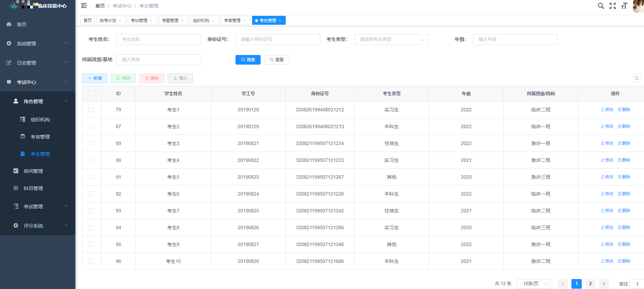Expand the 系统管理 sidebar menu chevron
Image resolution: width=644 pixels, height=289 pixels.
tap(66, 43)
